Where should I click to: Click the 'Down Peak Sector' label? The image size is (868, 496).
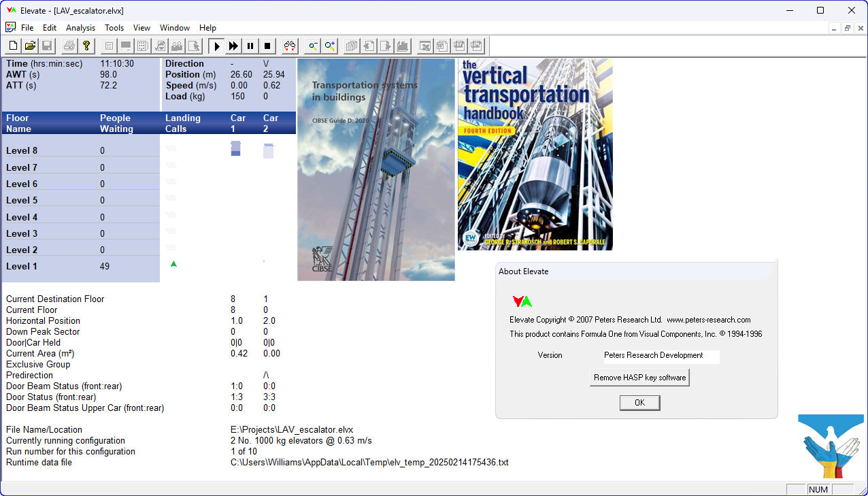click(43, 331)
